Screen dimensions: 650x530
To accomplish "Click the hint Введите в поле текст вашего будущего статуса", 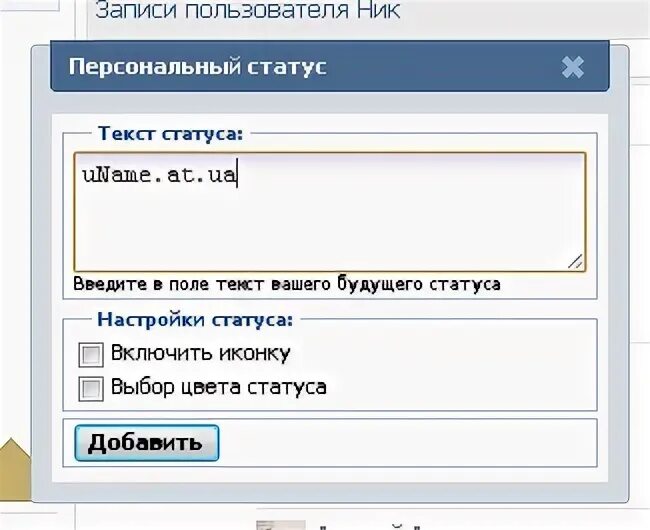I will 287,285.
